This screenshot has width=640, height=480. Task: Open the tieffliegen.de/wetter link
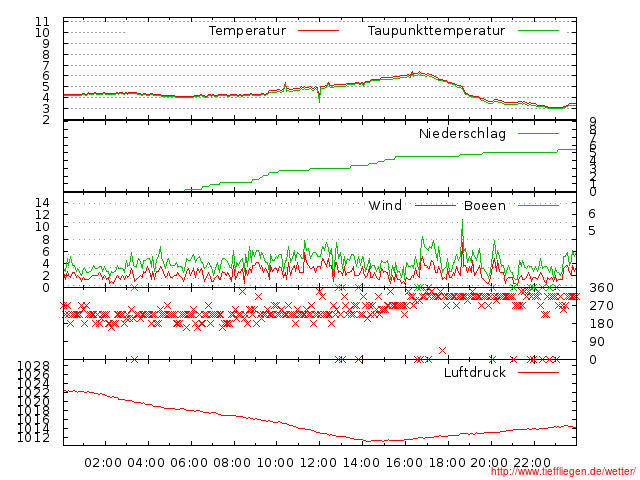pos(563,472)
